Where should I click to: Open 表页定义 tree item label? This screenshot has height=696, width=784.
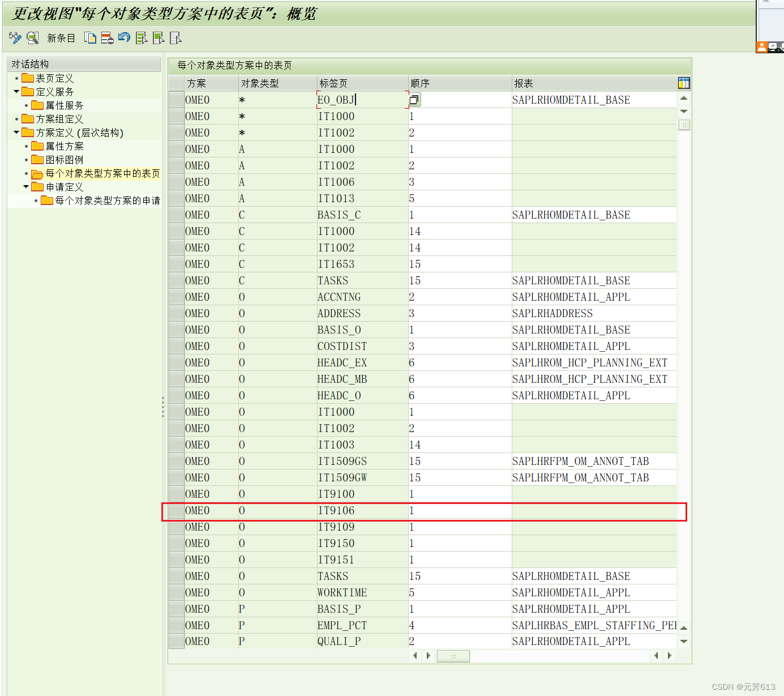(55, 78)
